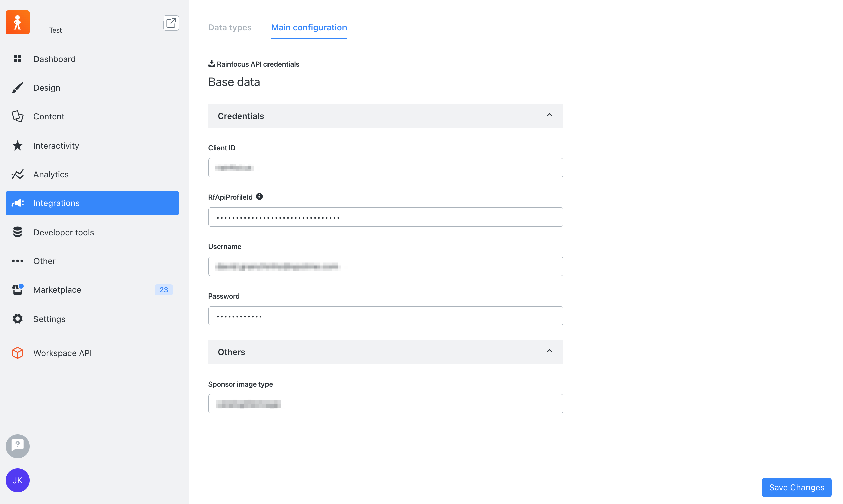Screen dimensions: 843x504
Task: Open the Analytics section
Action: click(92, 174)
